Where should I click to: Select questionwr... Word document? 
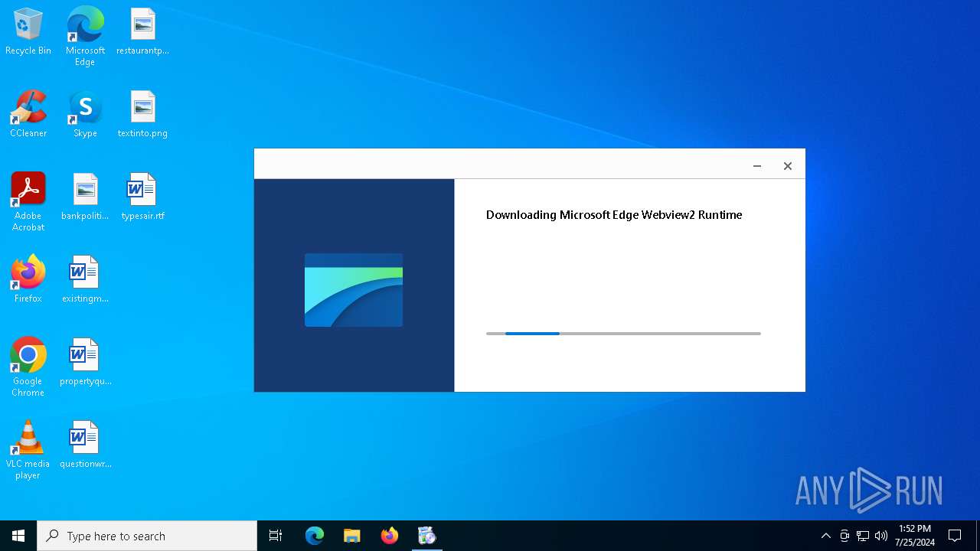point(85,445)
